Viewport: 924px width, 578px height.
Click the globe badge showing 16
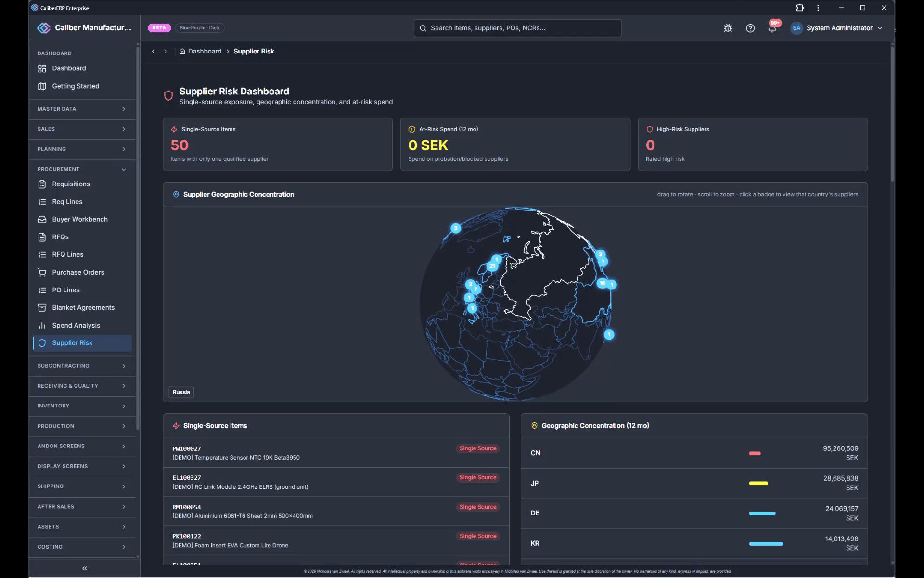(602, 283)
